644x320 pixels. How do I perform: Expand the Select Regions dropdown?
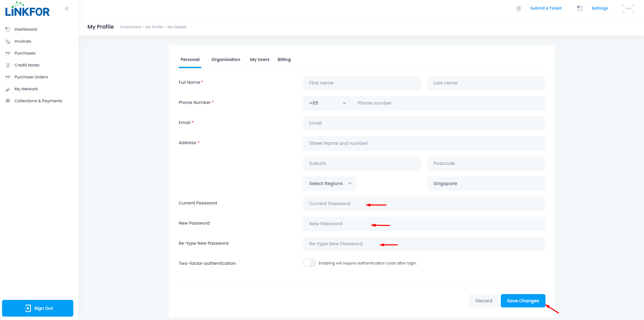coord(329,184)
